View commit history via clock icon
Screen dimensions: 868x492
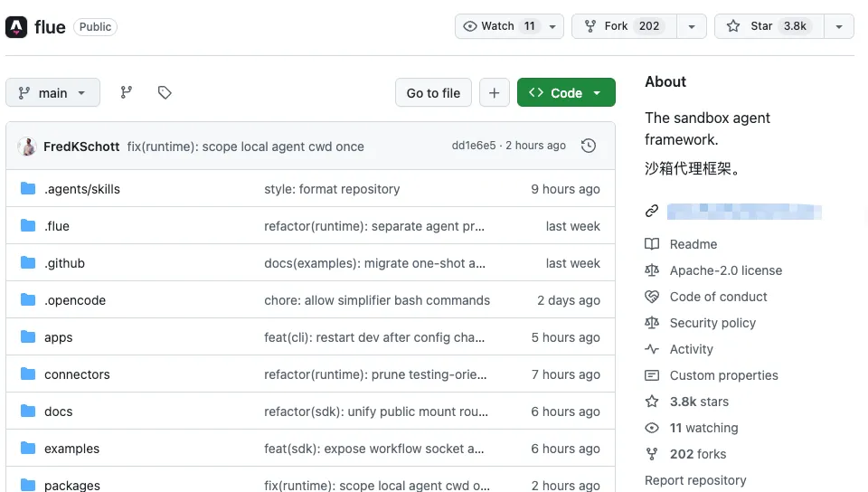point(589,146)
